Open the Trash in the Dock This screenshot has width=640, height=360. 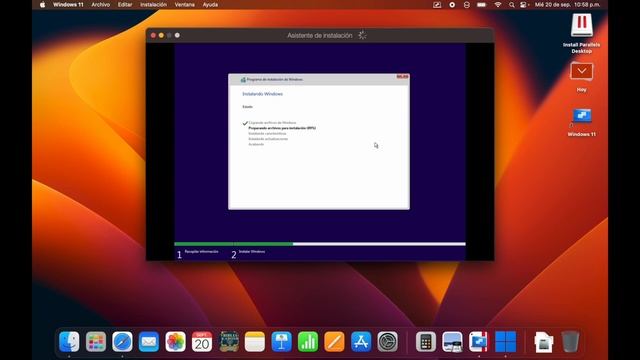[570, 341]
